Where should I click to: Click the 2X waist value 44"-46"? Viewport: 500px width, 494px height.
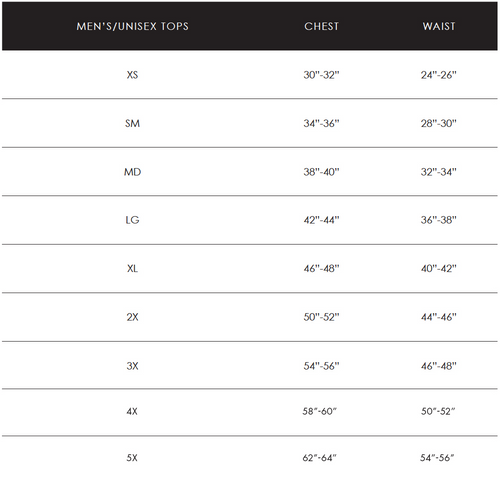(439, 317)
